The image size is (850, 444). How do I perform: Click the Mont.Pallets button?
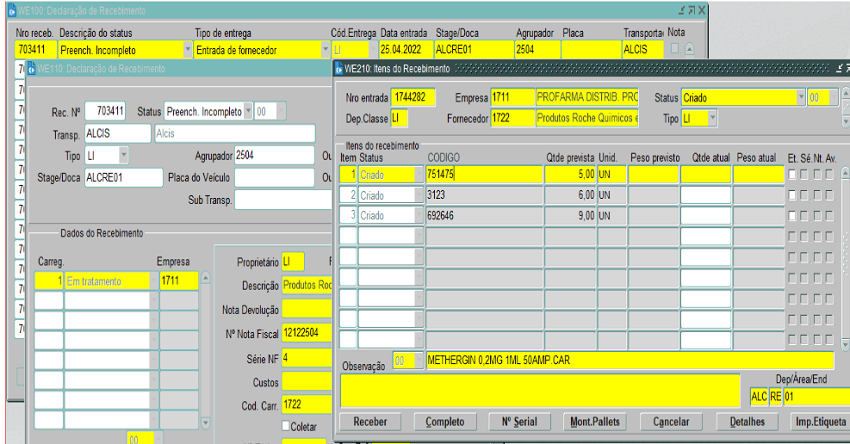tap(593, 422)
